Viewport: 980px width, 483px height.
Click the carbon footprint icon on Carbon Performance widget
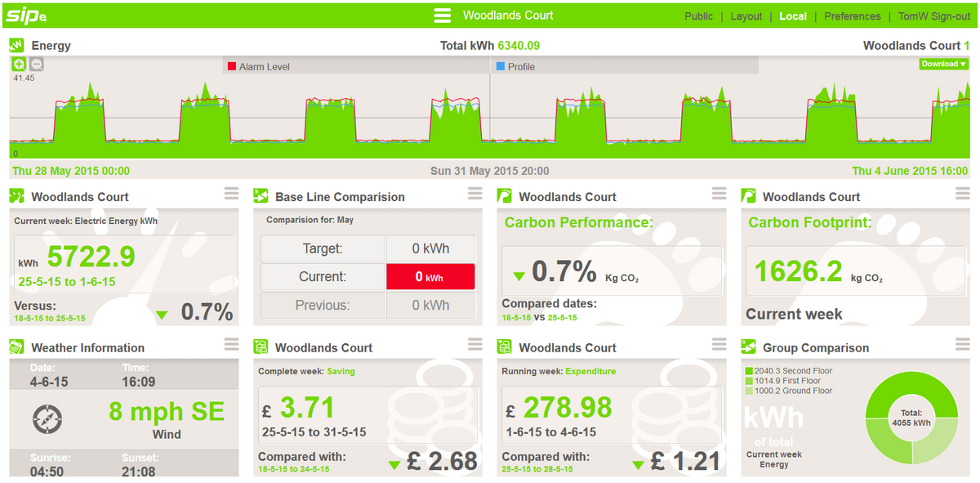coord(506,196)
